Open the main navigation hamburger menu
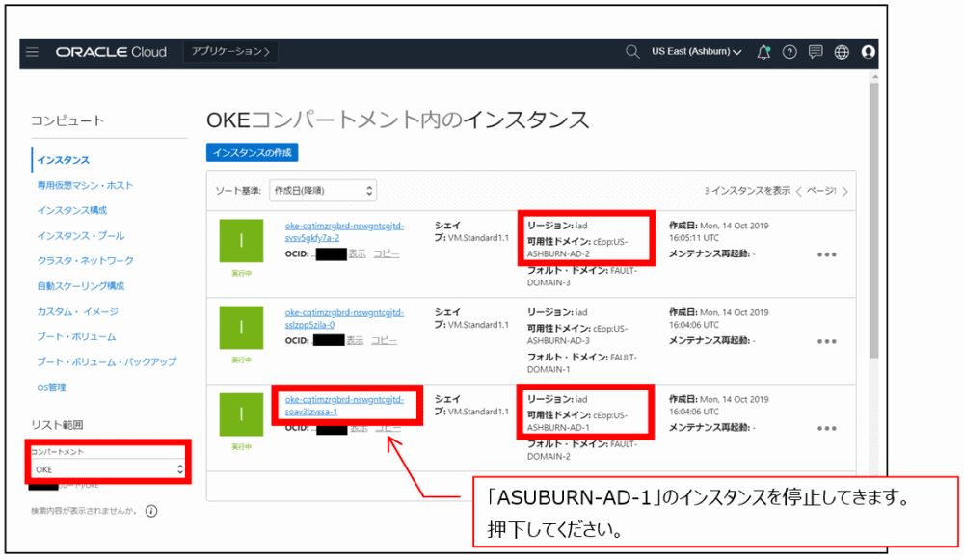This screenshot has height=560, width=964. tap(32, 52)
